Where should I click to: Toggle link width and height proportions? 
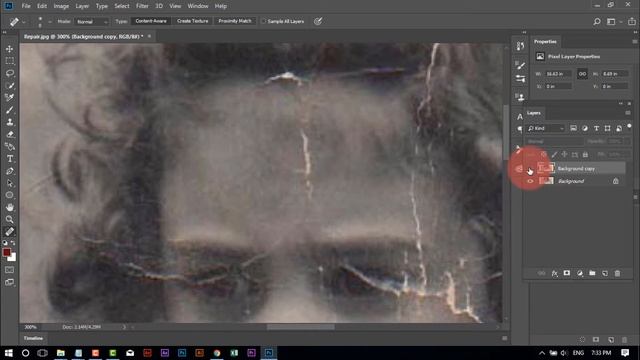(x=582, y=74)
